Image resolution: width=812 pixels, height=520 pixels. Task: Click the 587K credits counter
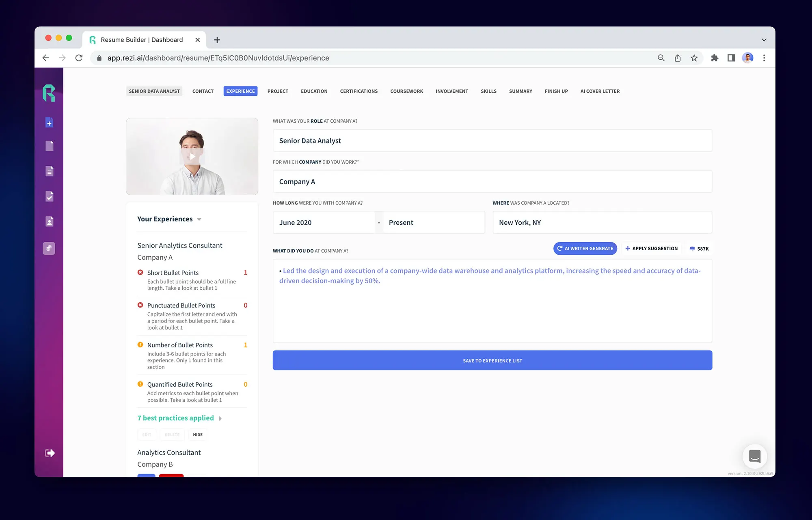(x=699, y=249)
